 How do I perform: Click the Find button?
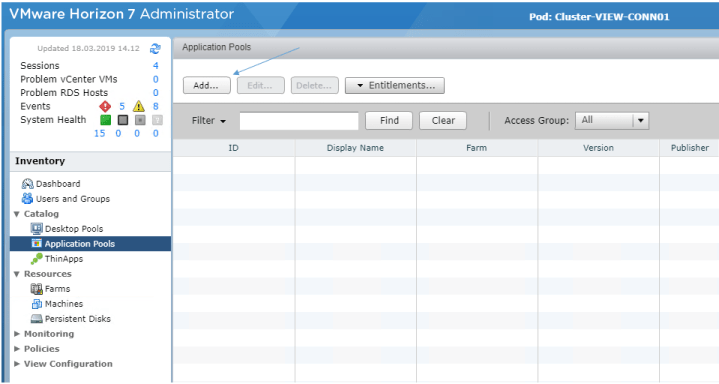pyautogui.click(x=389, y=121)
